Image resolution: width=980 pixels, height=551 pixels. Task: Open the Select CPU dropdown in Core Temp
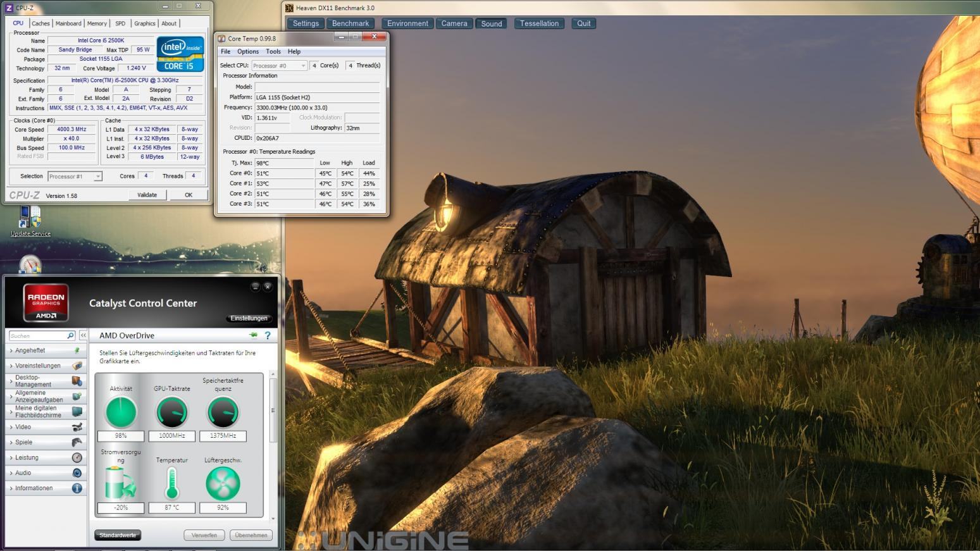coord(280,65)
